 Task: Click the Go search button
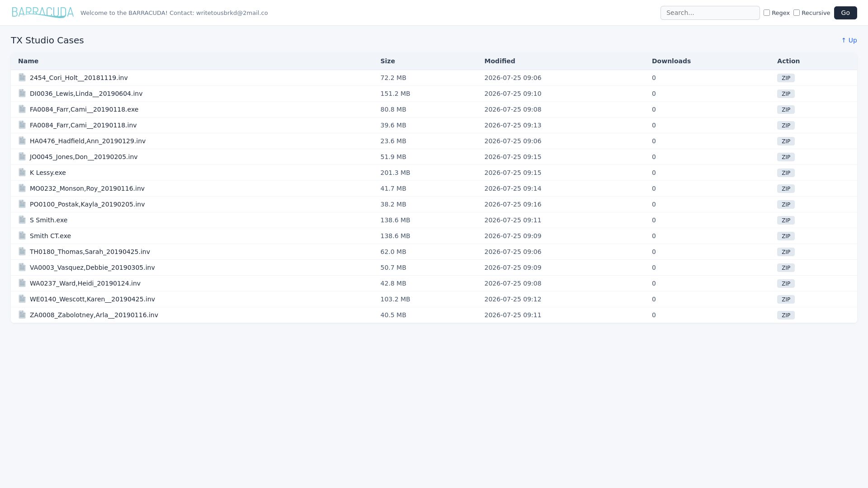point(845,13)
